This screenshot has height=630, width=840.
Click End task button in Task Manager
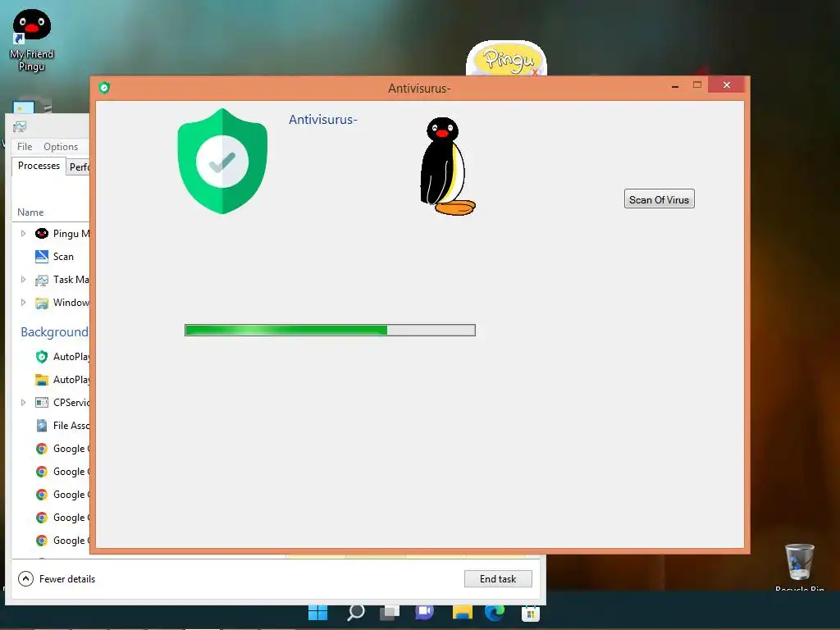498,578
